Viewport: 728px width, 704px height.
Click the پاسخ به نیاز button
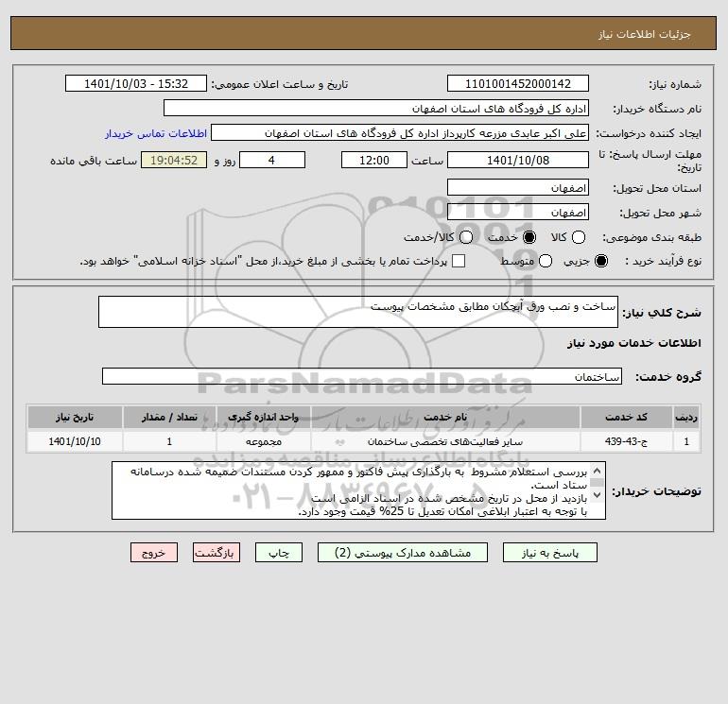(x=549, y=552)
